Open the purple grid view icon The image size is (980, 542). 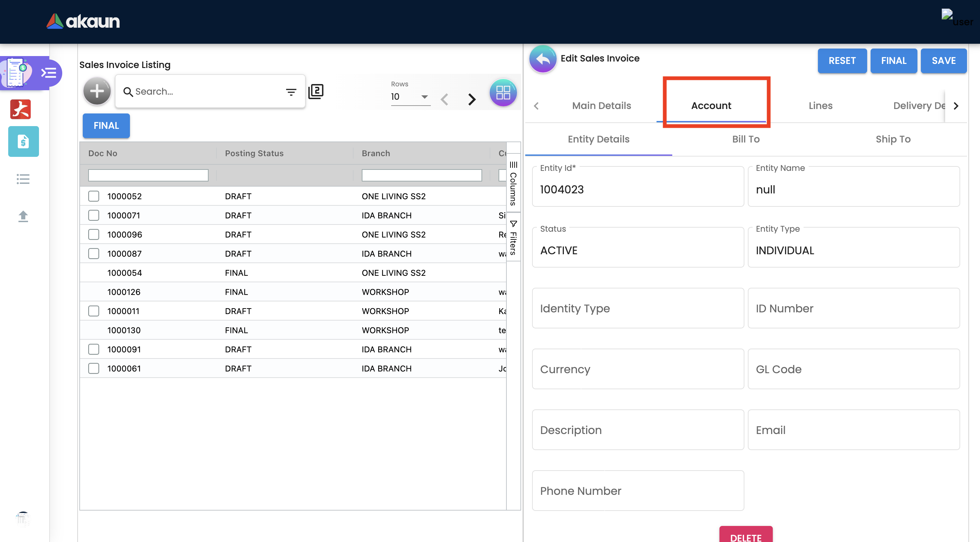[x=503, y=92]
